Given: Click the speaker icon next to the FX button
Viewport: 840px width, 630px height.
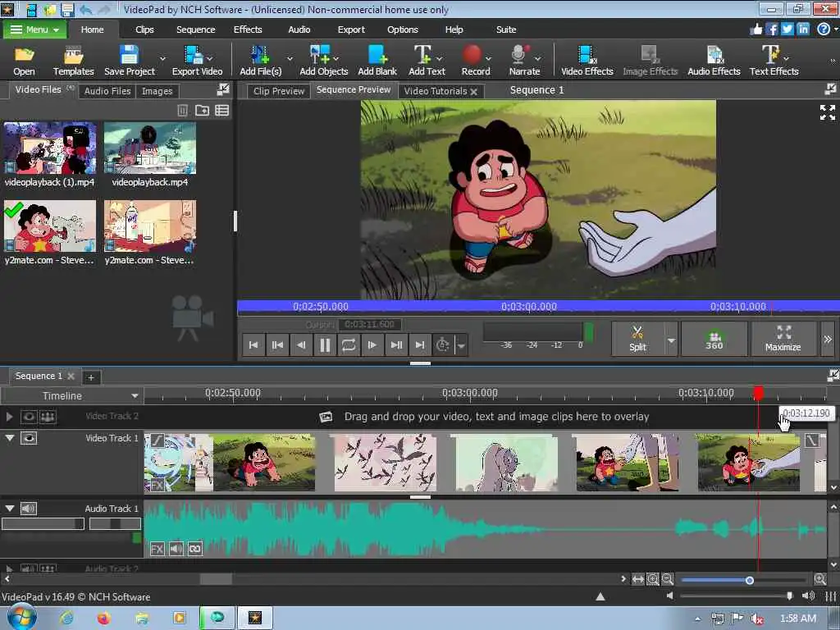Looking at the screenshot, I should click(x=176, y=549).
